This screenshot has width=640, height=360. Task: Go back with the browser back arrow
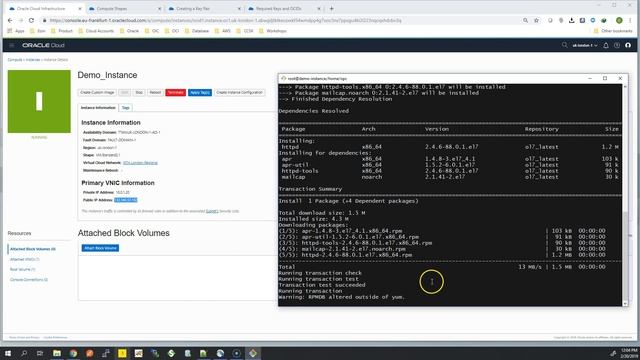pos(10,20)
